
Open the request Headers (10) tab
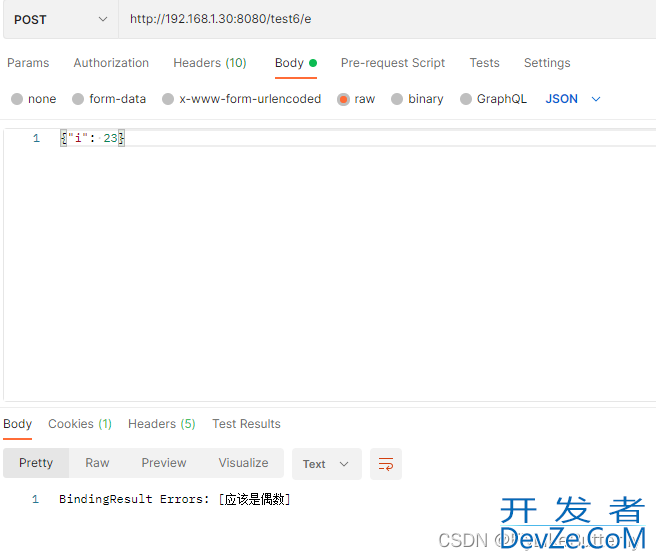point(210,63)
